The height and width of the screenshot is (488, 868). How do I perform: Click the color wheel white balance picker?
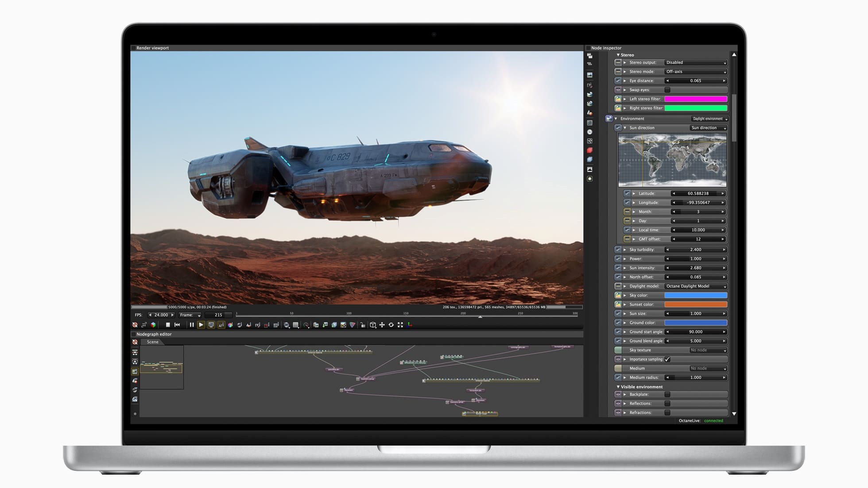[x=230, y=325]
